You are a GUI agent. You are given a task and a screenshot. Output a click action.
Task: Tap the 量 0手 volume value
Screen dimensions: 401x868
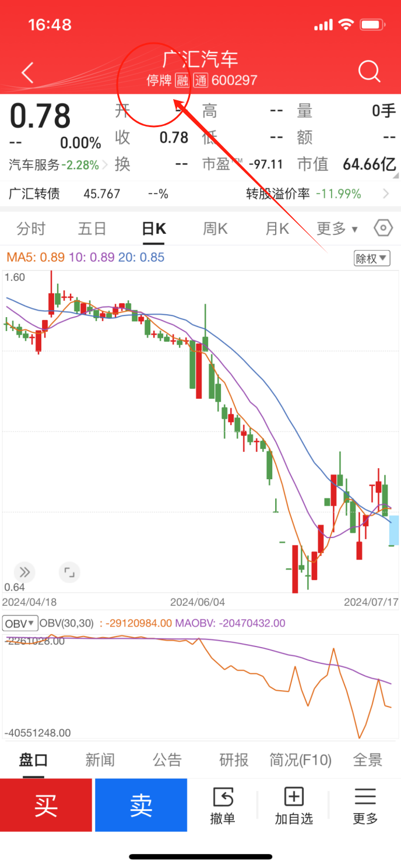click(x=384, y=110)
